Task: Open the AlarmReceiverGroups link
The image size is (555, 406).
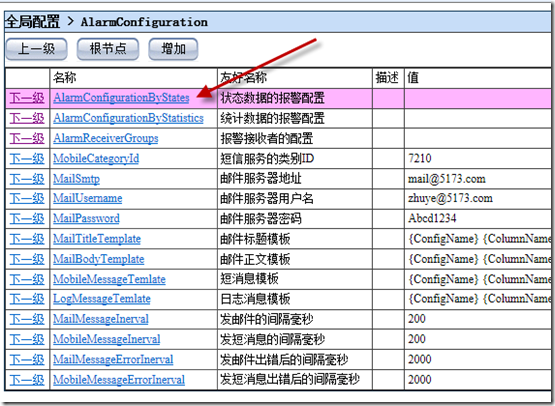Action: click(106, 138)
